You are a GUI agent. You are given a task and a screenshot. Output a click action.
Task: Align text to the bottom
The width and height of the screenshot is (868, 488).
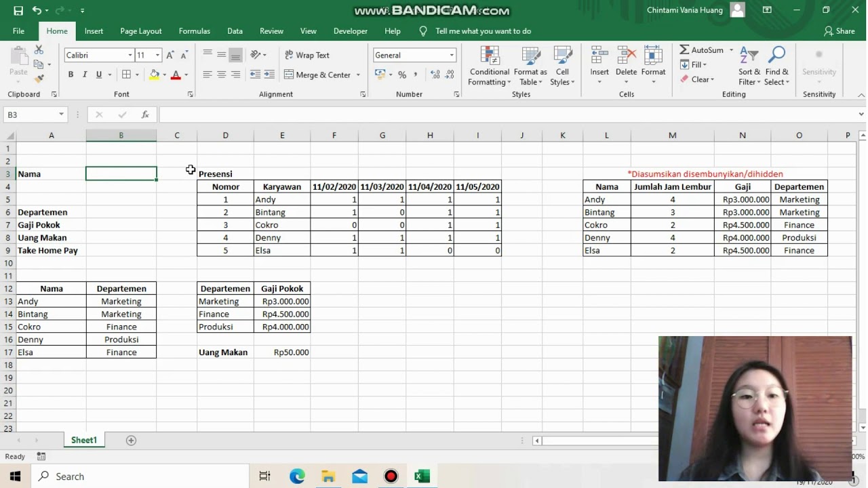tap(235, 55)
